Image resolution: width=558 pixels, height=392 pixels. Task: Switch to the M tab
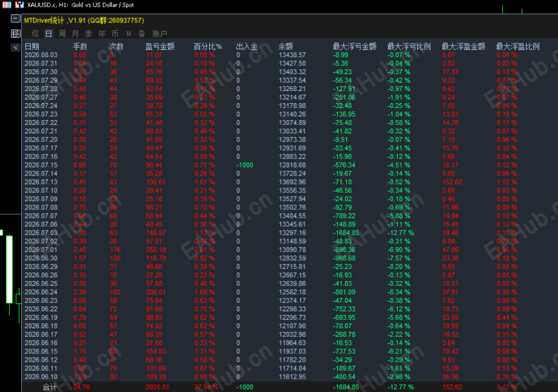pos(129,33)
